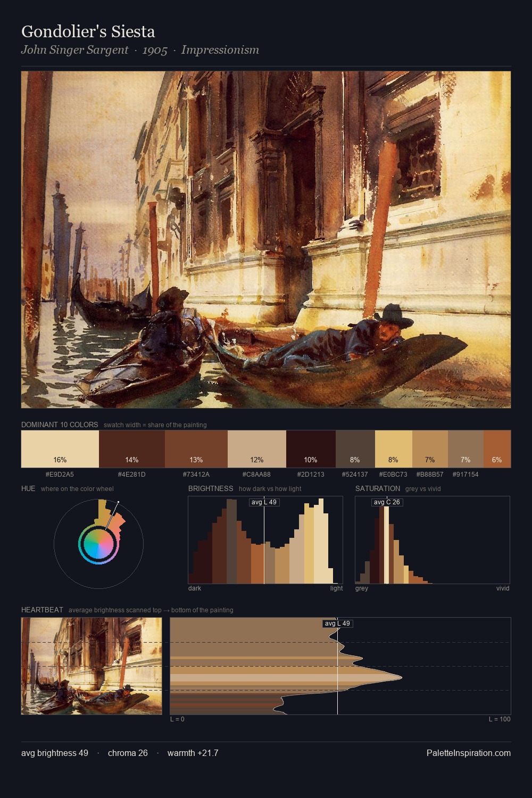Click the hex label #E0BC73
532x798 pixels.
pyautogui.click(x=394, y=475)
